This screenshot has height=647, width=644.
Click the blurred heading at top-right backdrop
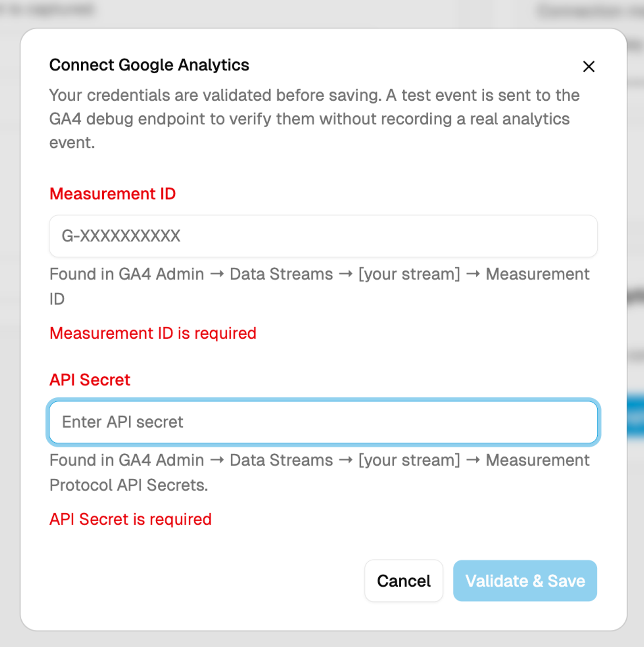(590, 11)
